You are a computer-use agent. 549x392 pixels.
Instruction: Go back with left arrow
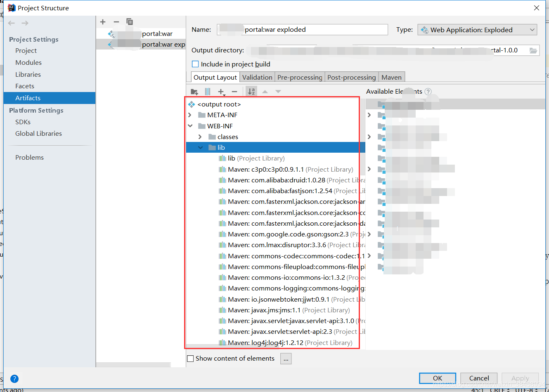tap(12, 23)
